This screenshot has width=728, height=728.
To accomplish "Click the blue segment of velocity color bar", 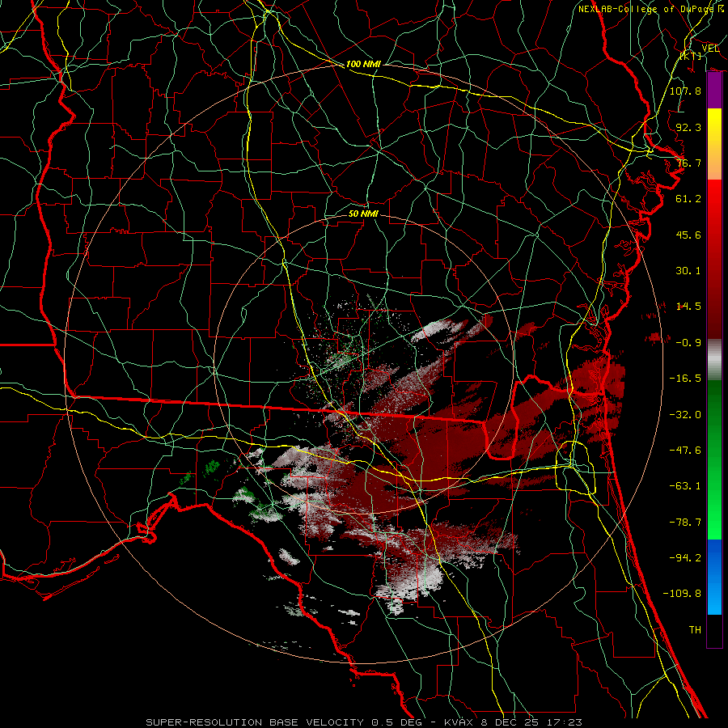I will tap(714, 577).
